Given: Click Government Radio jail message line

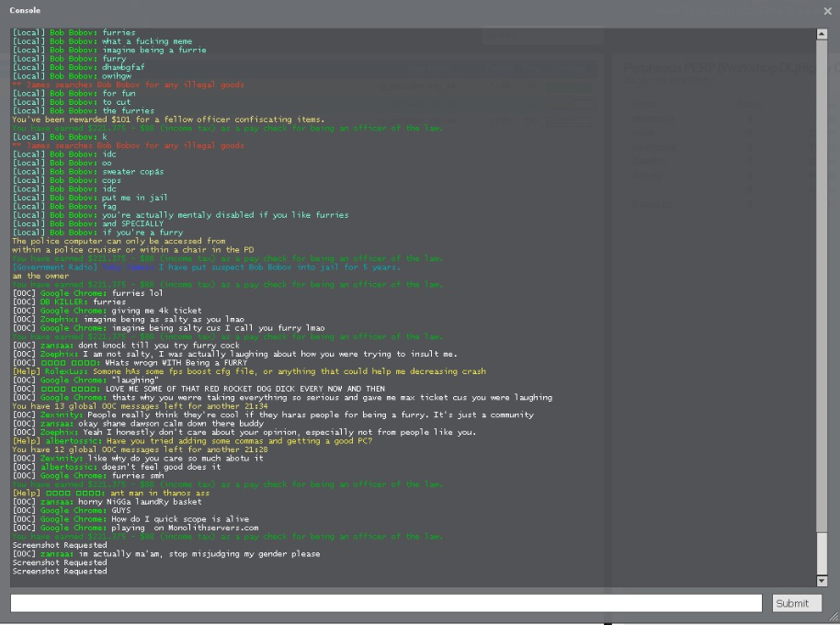Looking at the screenshot, I should 206,267.
